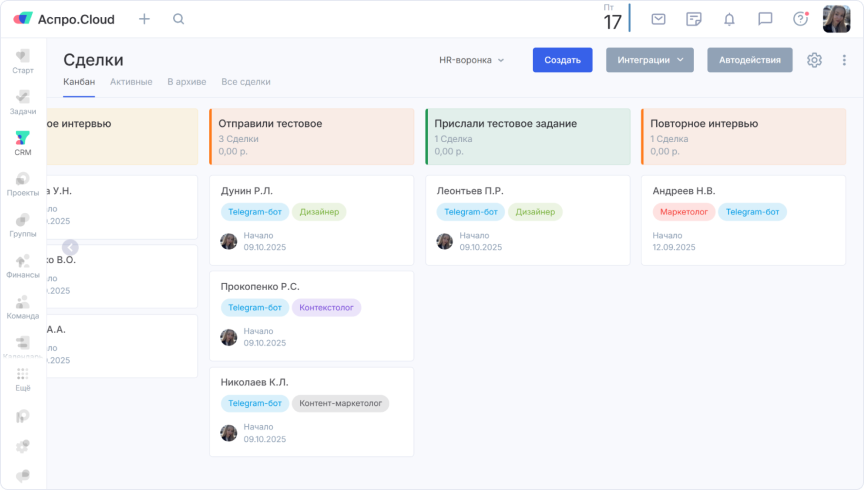This screenshot has height=490, width=864.
Task: Click the Автодействия button
Action: pyautogui.click(x=749, y=60)
